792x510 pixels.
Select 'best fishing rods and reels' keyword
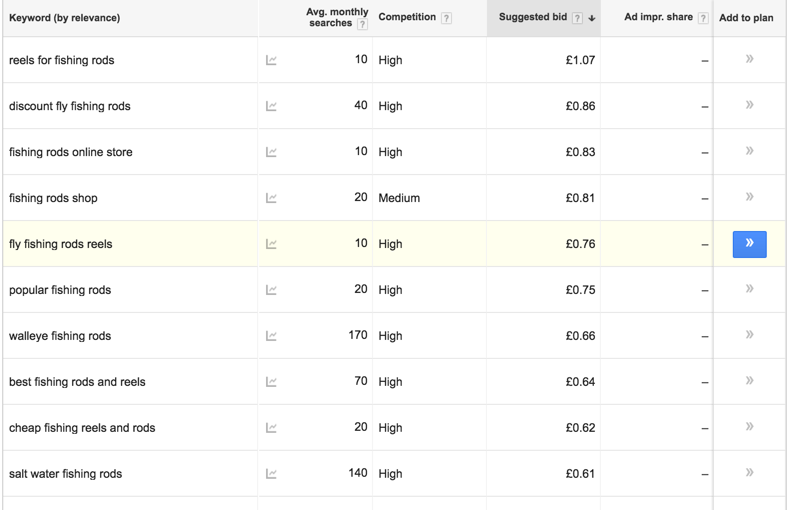[77, 382]
